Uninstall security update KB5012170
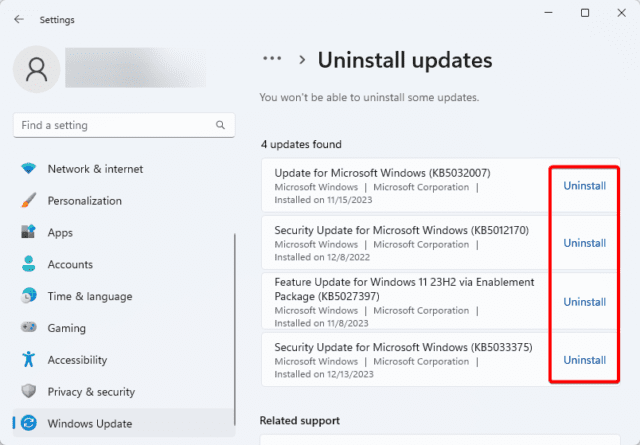The height and width of the screenshot is (445, 640). pos(584,243)
